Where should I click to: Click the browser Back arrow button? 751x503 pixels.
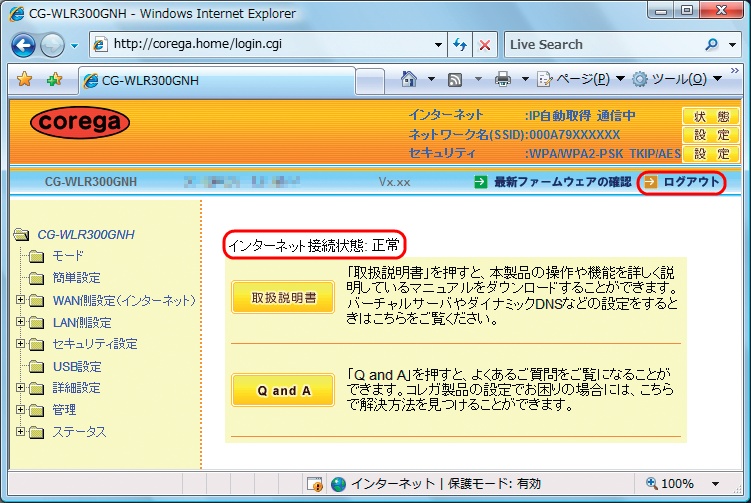click(23, 46)
